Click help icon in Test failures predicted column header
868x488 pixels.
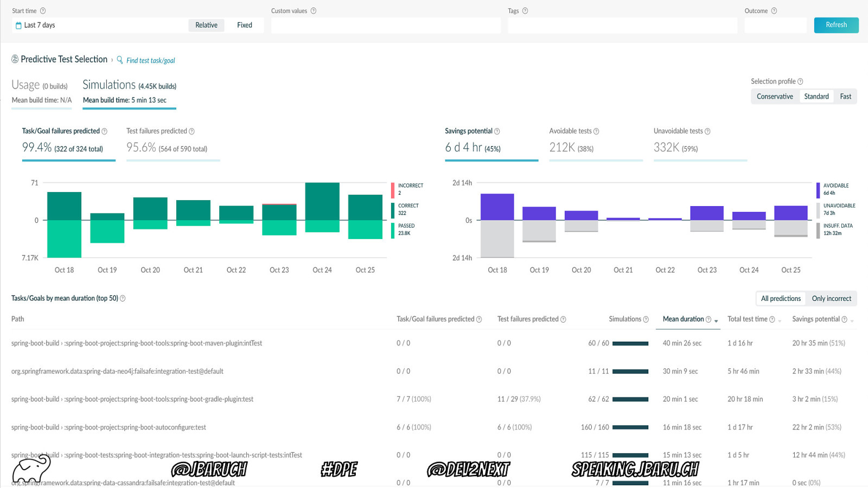point(563,319)
